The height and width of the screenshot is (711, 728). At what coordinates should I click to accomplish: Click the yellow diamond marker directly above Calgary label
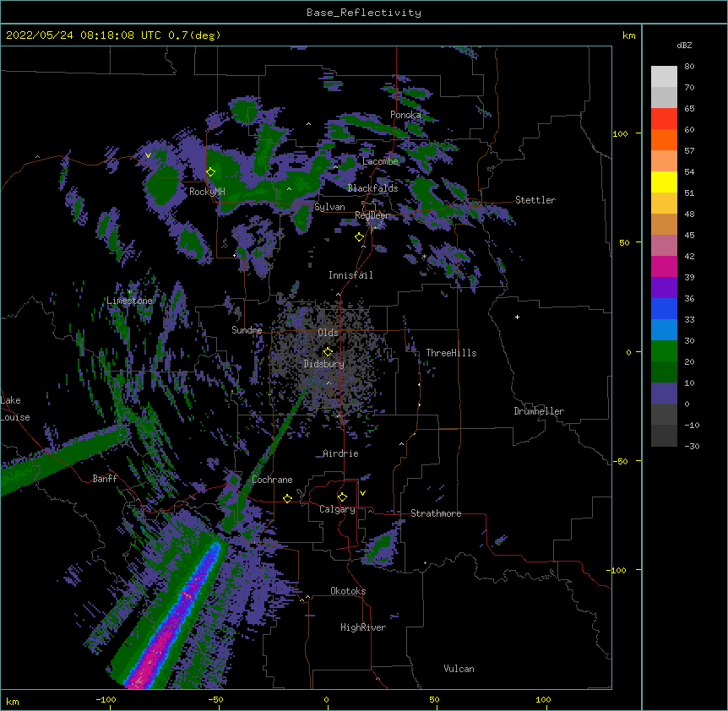342,497
